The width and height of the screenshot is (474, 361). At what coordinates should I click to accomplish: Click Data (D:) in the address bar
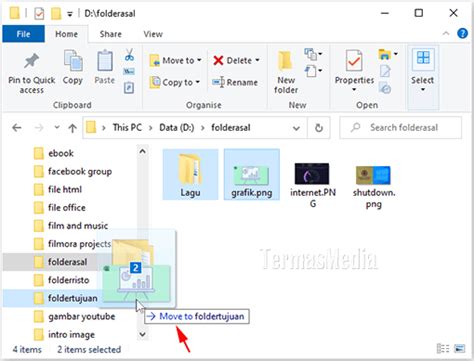pos(176,128)
